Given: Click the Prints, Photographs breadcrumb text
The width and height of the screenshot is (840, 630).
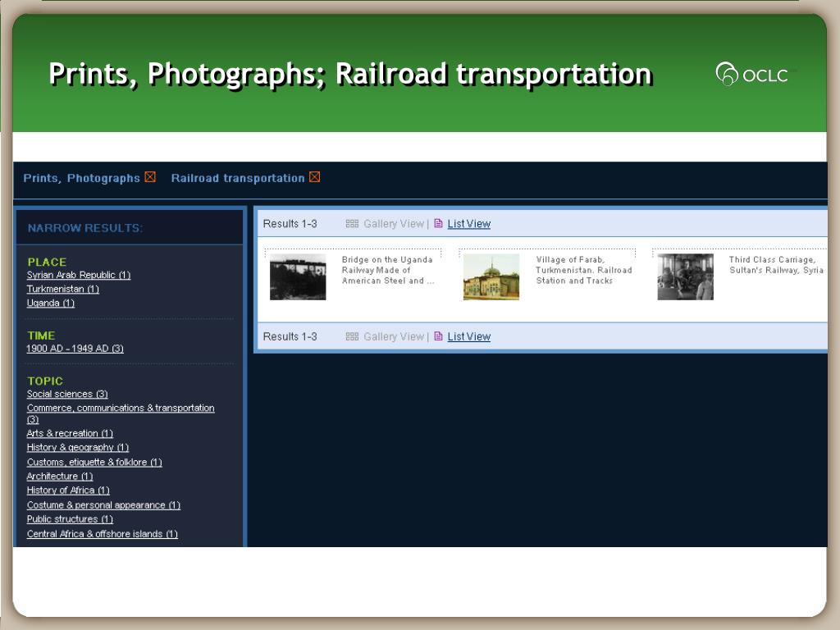Looking at the screenshot, I should point(81,178).
